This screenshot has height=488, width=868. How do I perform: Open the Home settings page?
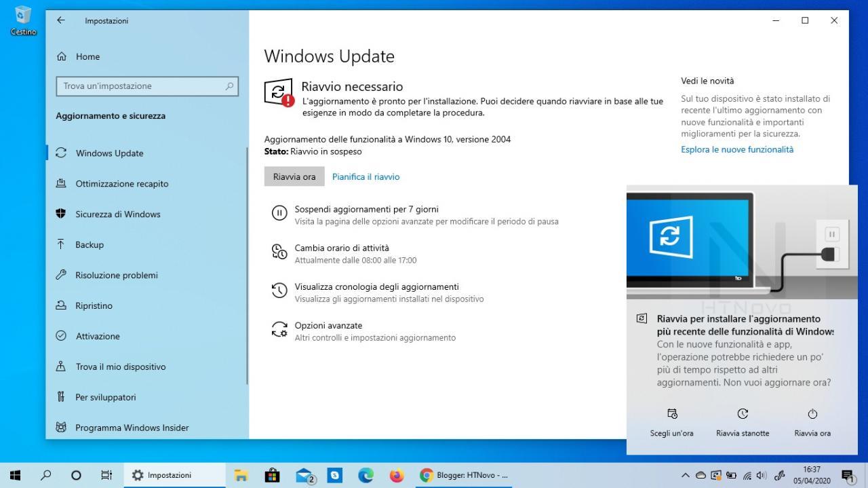[87, 57]
